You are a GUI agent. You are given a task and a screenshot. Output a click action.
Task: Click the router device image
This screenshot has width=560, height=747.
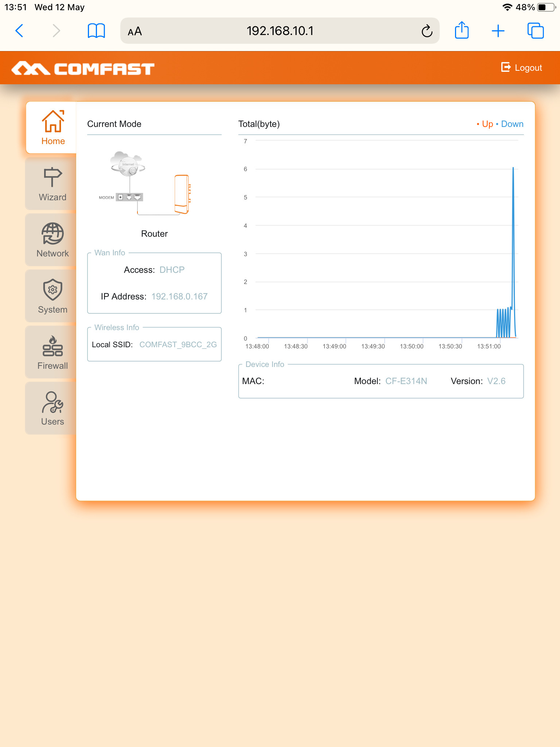tap(182, 194)
